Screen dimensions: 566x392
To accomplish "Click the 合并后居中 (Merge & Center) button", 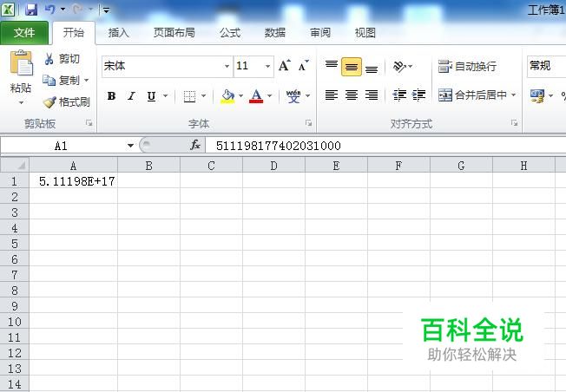I will (472, 95).
